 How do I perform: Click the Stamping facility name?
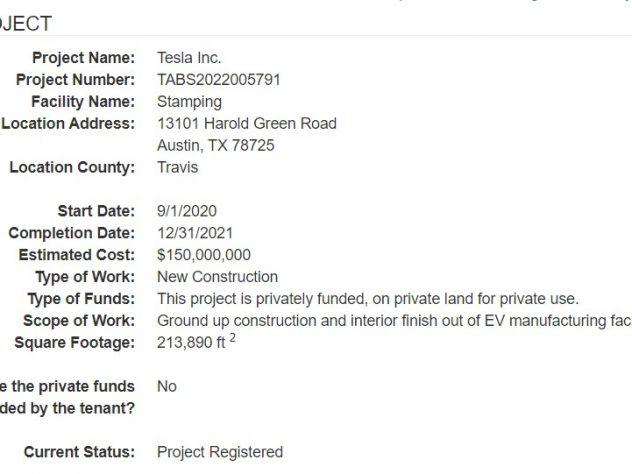tap(189, 102)
